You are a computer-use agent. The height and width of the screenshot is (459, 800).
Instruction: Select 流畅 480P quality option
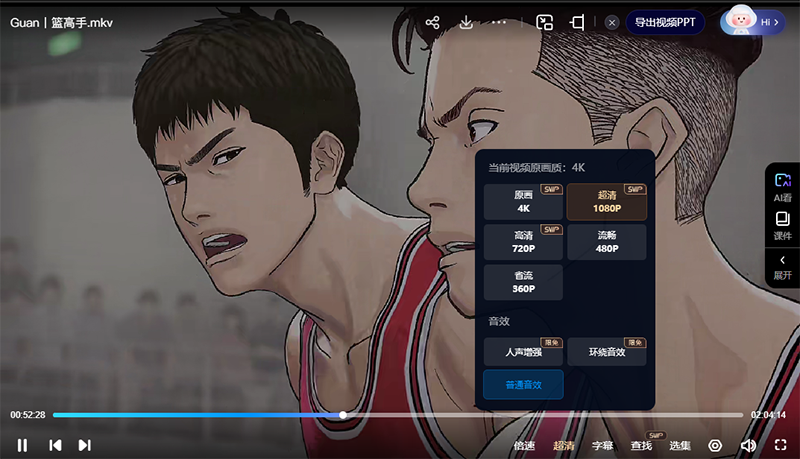607,242
